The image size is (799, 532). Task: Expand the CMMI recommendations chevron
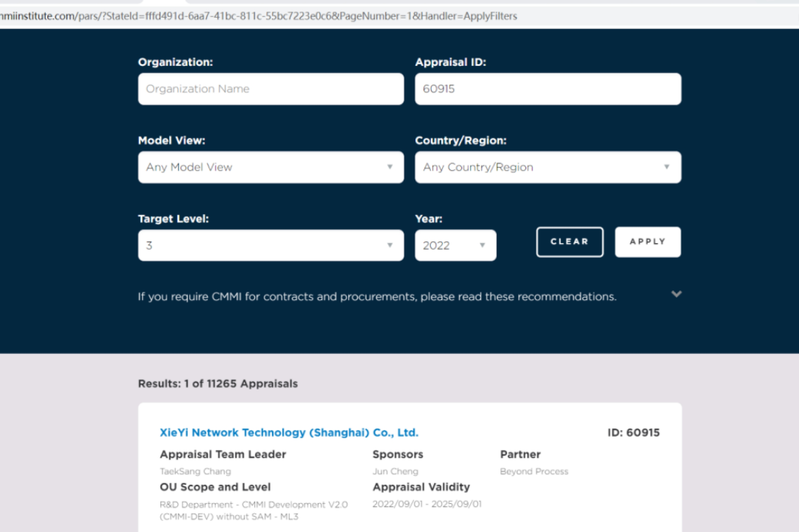[x=676, y=294]
